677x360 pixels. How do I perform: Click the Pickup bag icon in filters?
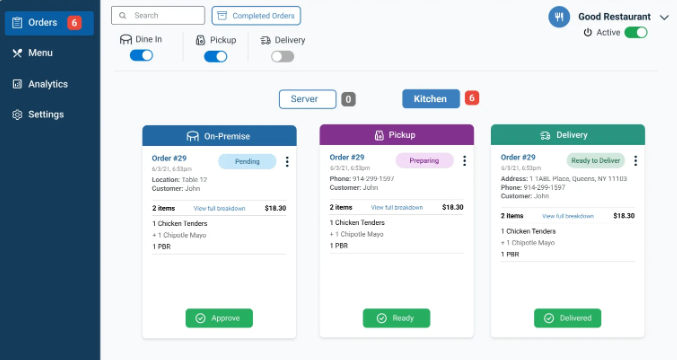200,40
